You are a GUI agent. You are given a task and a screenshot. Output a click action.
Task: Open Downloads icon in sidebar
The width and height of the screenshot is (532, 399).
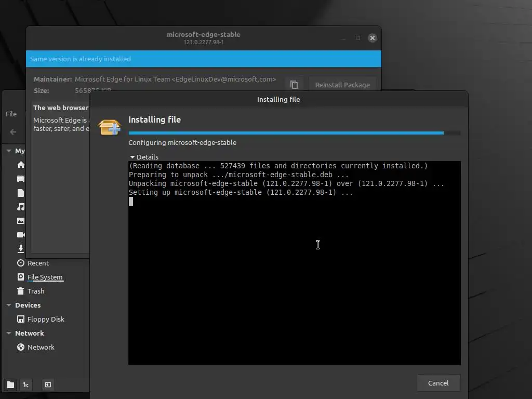(x=21, y=249)
